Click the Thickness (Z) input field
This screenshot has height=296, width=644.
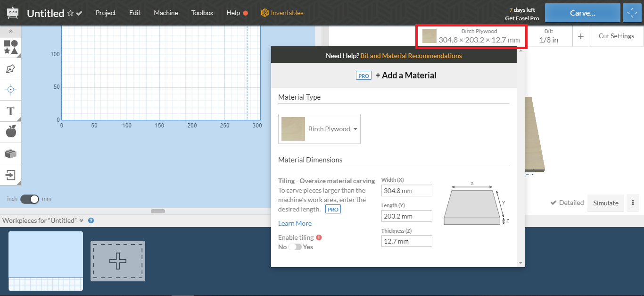coord(406,241)
